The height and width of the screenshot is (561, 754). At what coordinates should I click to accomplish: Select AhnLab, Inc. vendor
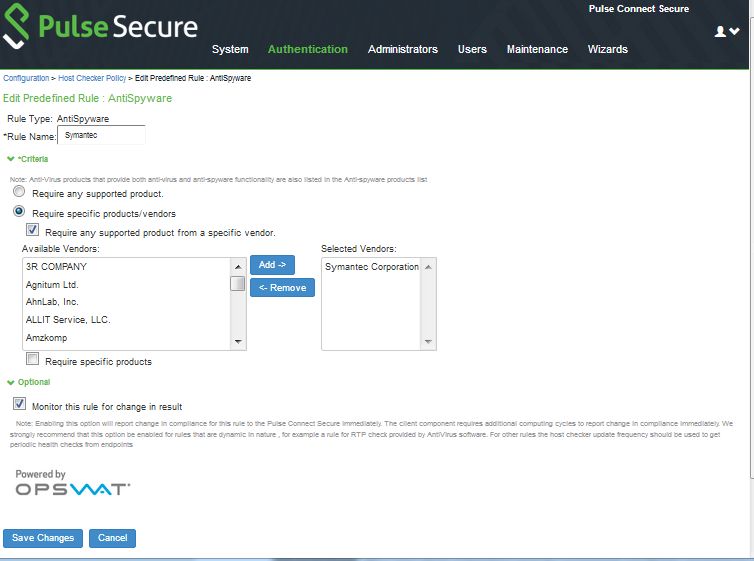tap(126, 302)
